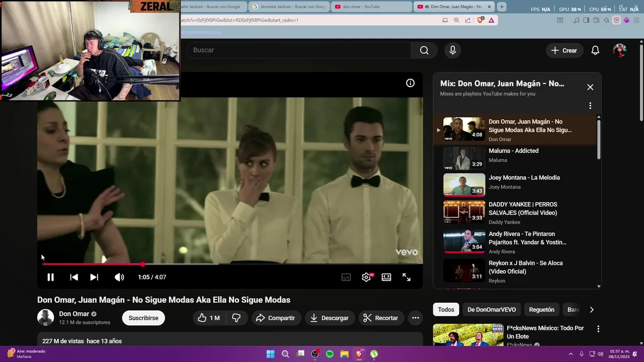Click the zoom magnifier icon in address bar
The width and height of the screenshot is (644, 362).
pyautogui.click(x=456, y=20)
